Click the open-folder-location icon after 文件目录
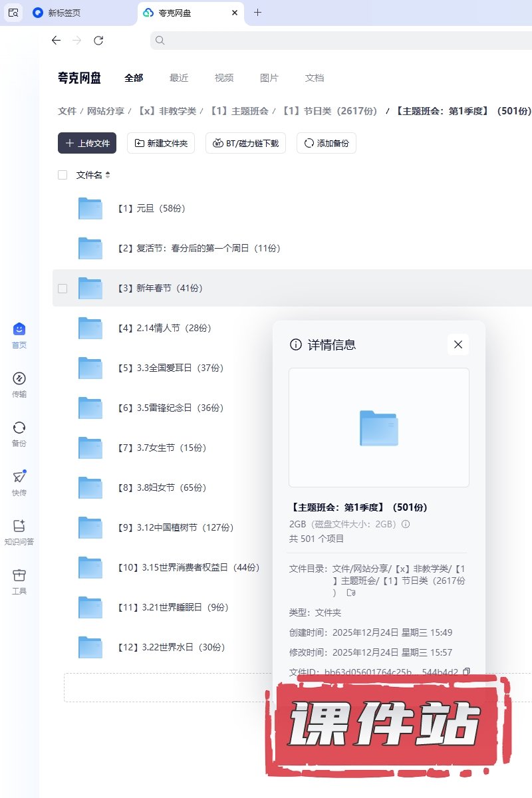Image resolution: width=532 pixels, height=798 pixels. pos(351,593)
